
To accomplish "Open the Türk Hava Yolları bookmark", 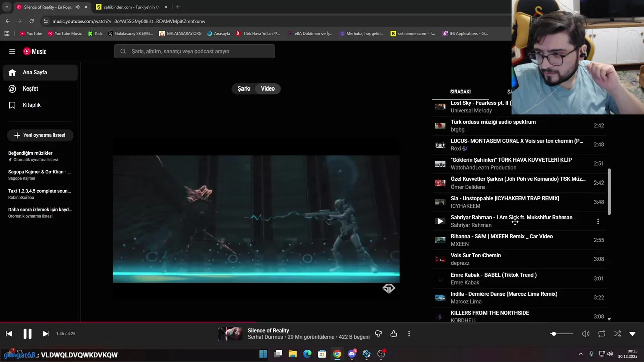I will tap(258, 34).
